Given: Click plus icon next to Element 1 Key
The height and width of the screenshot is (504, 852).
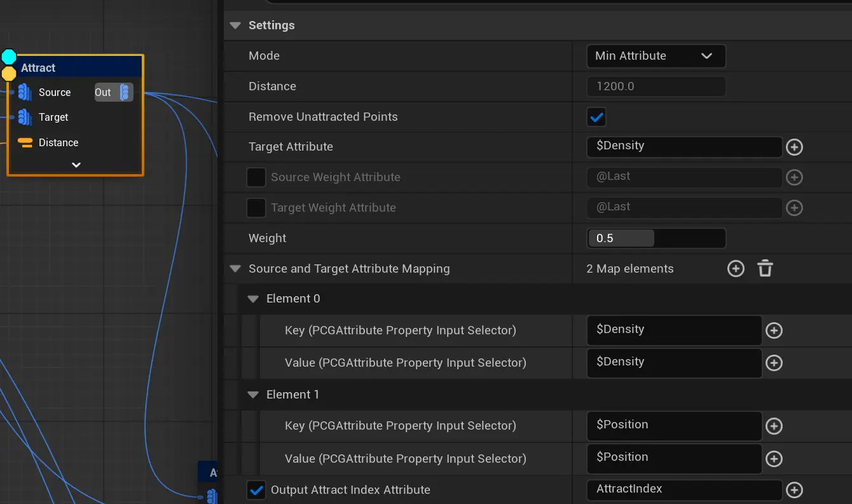Looking at the screenshot, I should point(774,426).
